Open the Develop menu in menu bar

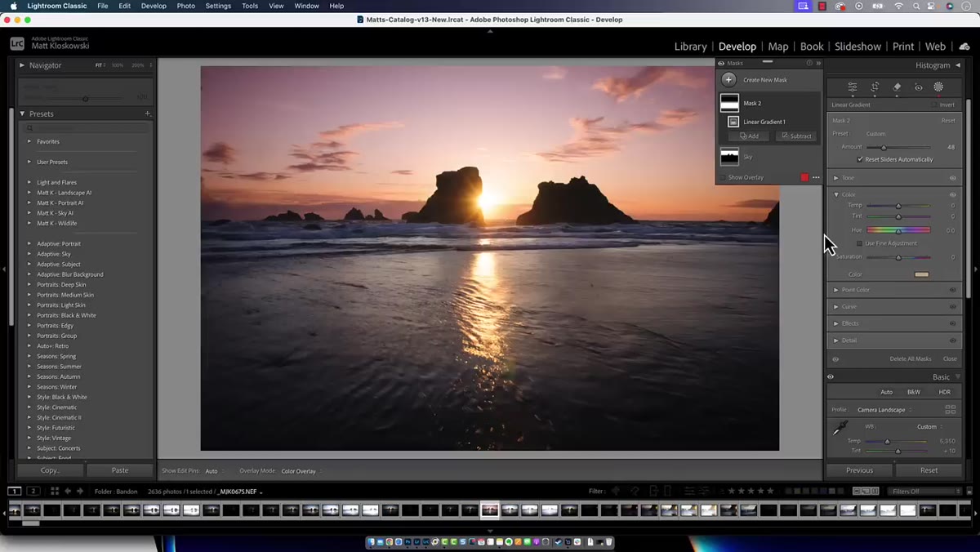tap(154, 6)
